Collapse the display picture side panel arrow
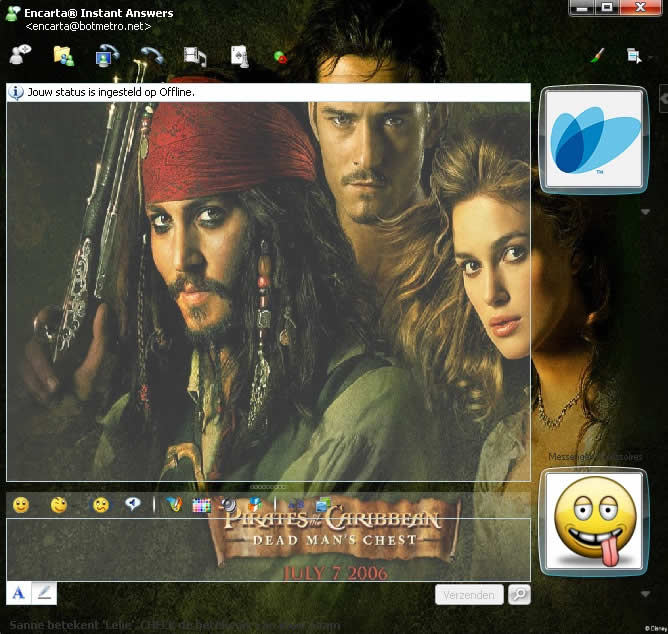 663,98
